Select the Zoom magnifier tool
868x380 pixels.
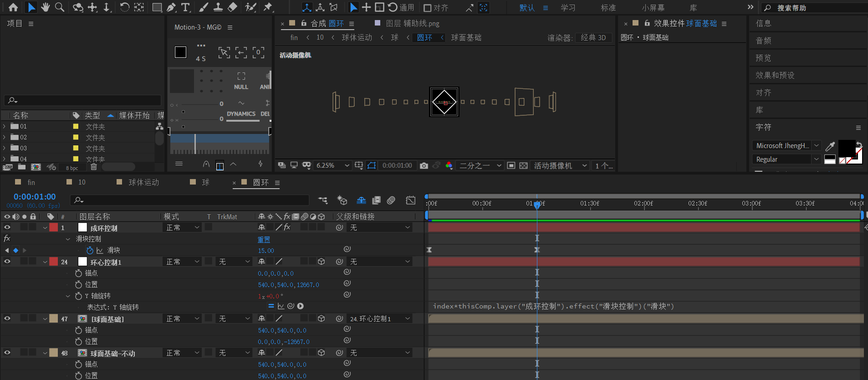[x=59, y=7]
